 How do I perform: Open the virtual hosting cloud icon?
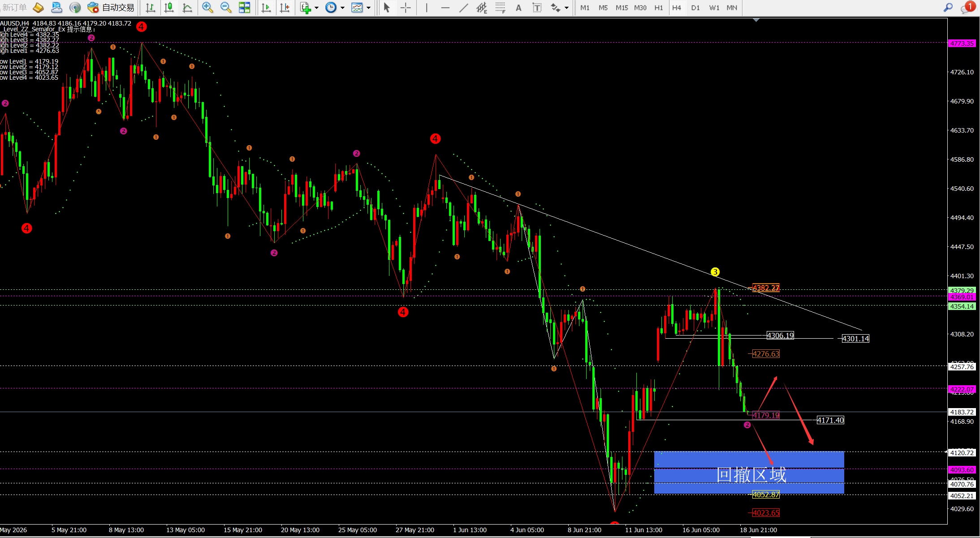(x=57, y=8)
